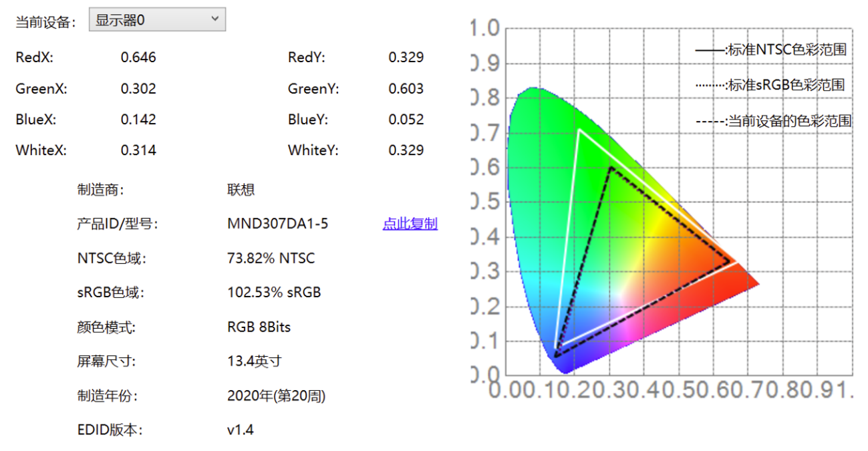
Task: Click the BlueY label
Action: click(309, 119)
